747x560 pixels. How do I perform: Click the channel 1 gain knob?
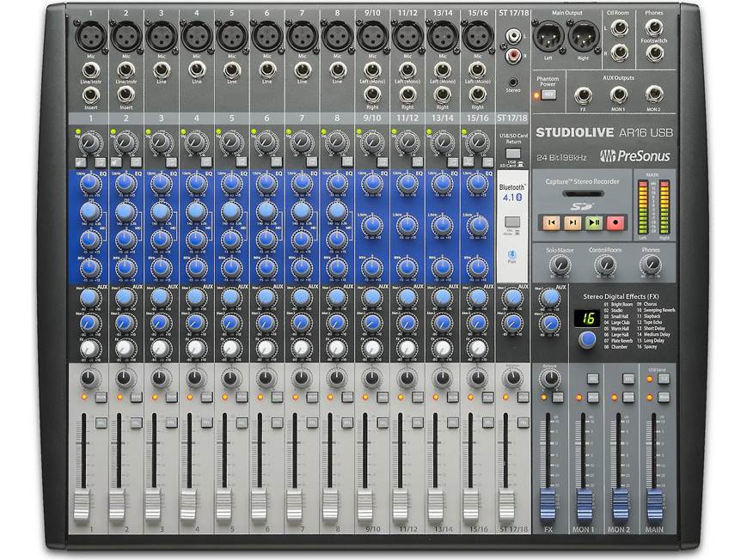tap(89, 142)
